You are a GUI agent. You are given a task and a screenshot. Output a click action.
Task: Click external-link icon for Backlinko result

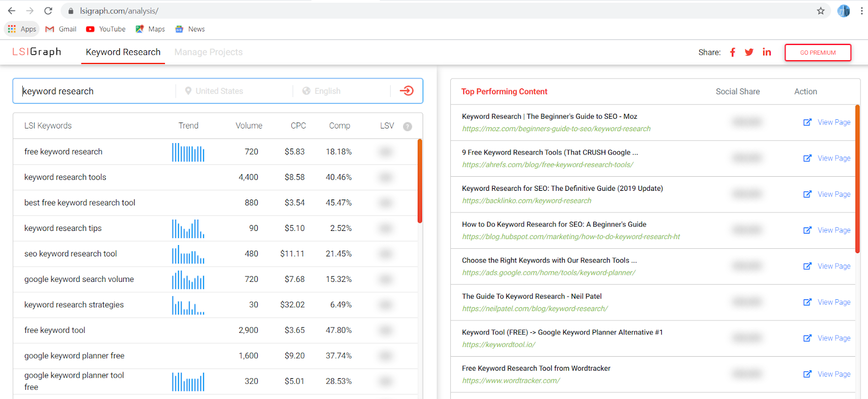pyautogui.click(x=807, y=194)
